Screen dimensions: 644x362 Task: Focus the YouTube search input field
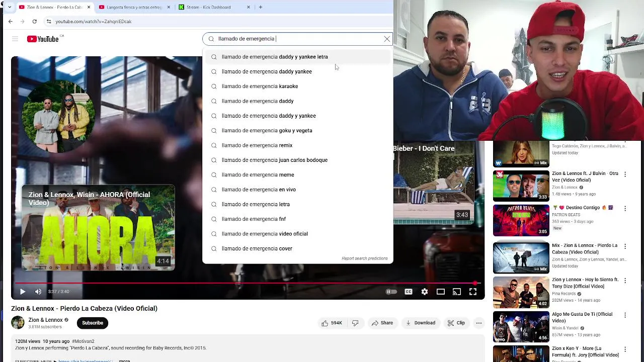[298, 39]
